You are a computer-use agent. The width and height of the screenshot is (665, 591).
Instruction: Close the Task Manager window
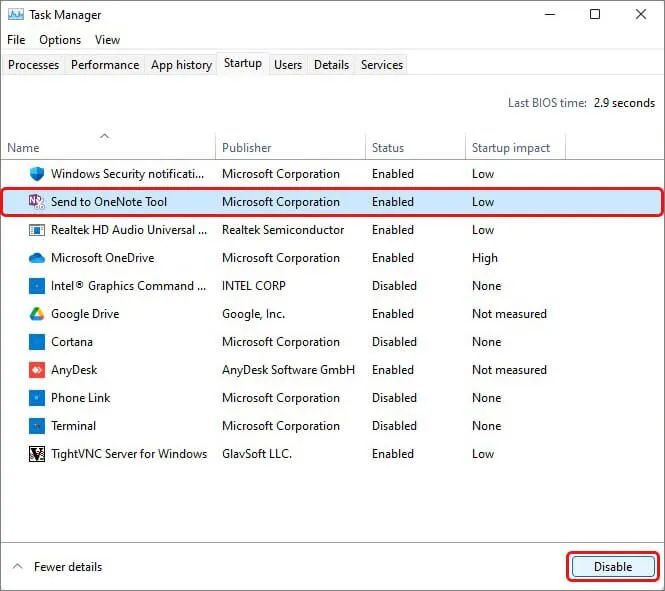click(640, 14)
